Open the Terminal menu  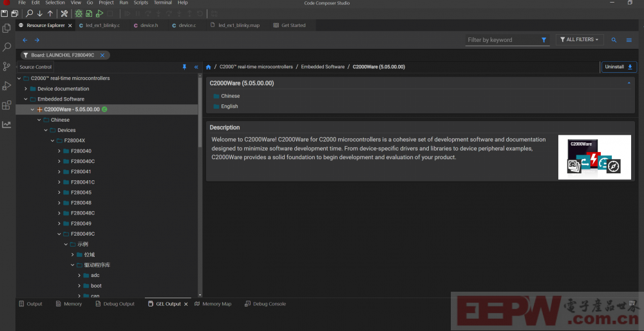(163, 3)
